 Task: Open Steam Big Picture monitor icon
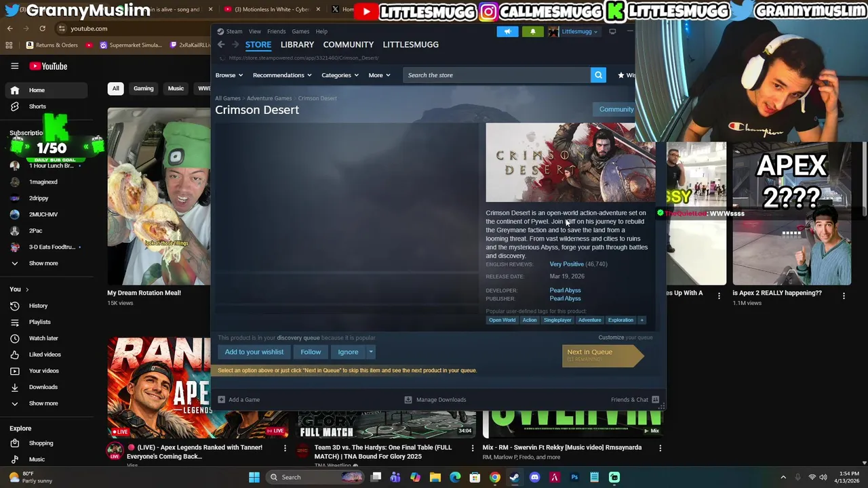tap(612, 31)
